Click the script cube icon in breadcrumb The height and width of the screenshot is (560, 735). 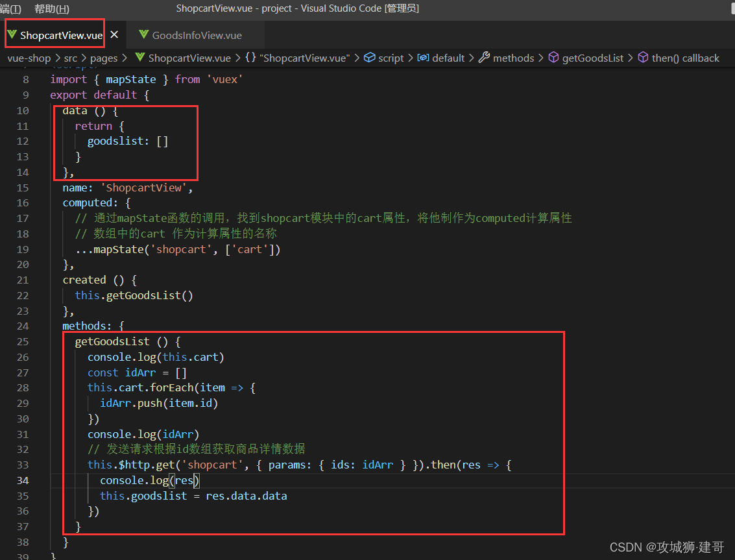(x=370, y=58)
